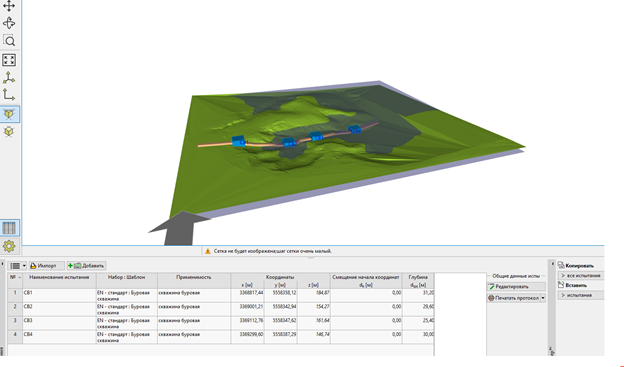This screenshot has height=367, width=624.
Task: Click the Редактировать button
Action: pos(516,287)
